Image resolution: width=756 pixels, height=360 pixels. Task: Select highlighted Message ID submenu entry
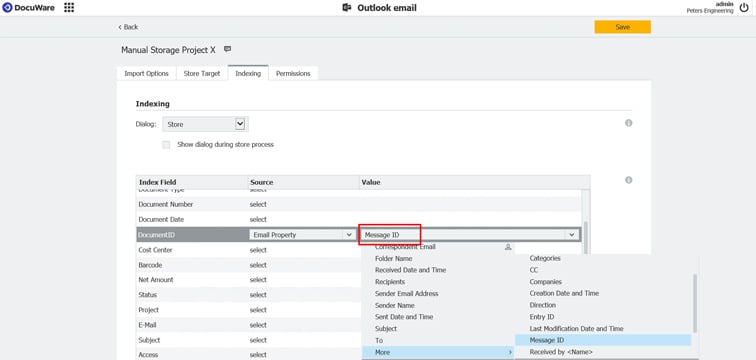pyautogui.click(x=603, y=340)
